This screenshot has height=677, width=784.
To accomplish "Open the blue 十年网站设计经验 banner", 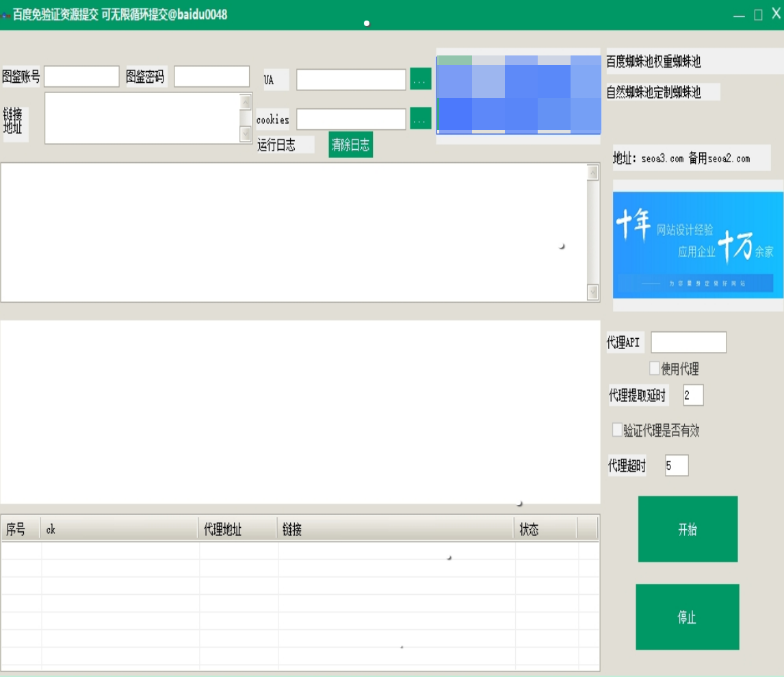I will 698,245.
